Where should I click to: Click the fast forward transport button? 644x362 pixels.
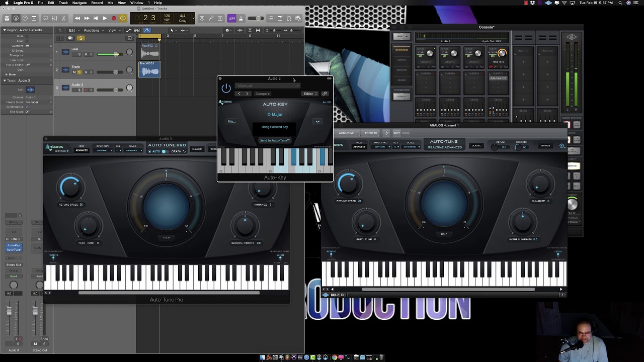coord(87,18)
